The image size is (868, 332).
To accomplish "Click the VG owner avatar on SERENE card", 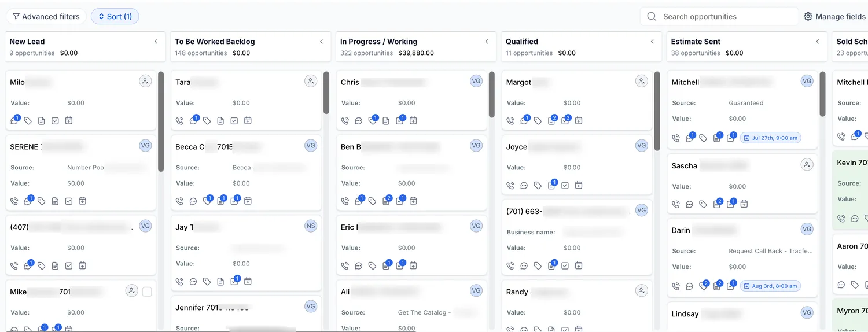I will click(145, 145).
